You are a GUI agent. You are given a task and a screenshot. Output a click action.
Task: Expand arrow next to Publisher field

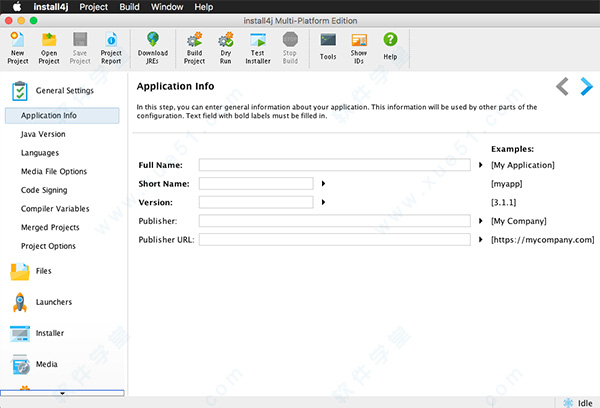481,221
